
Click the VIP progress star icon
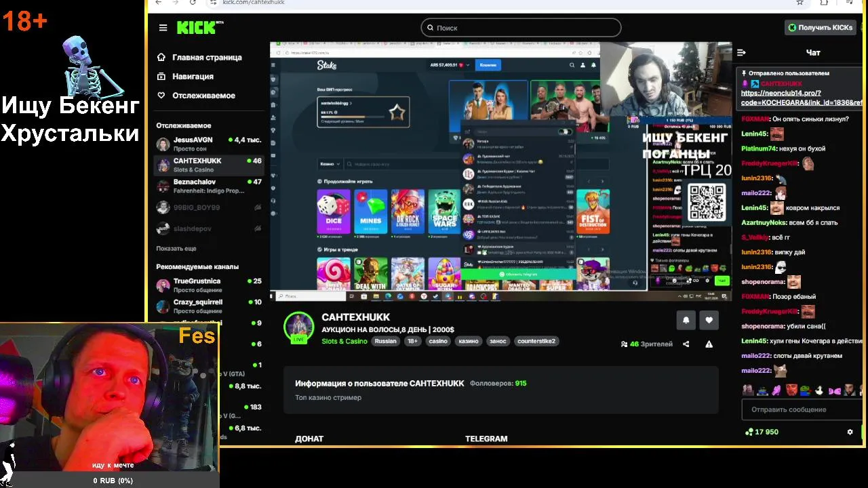point(397,112)
